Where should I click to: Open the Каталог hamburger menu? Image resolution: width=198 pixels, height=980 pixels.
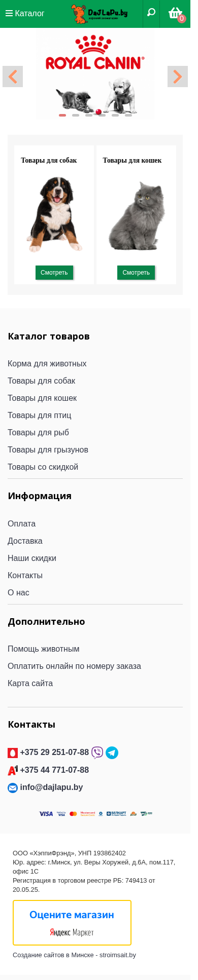click(x=25, y=13)
